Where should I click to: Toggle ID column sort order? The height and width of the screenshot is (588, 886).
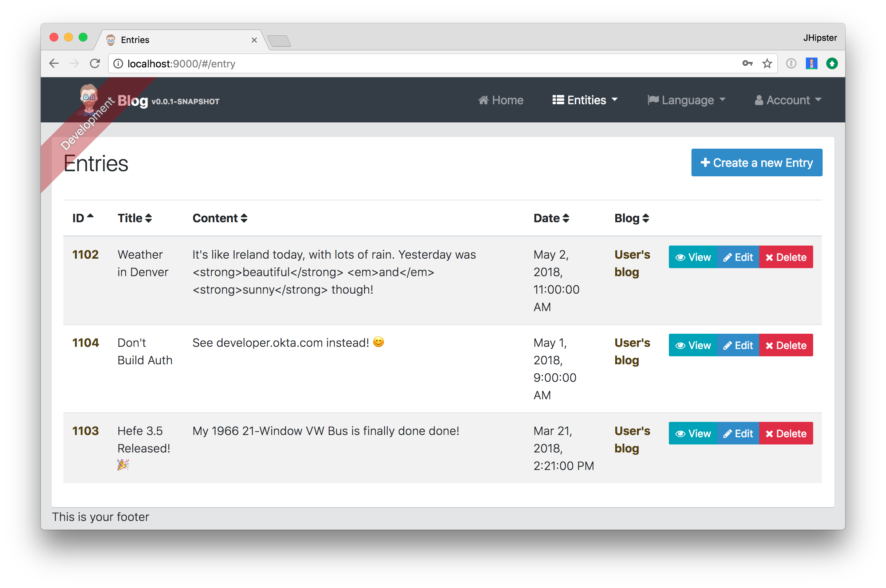pyautogui.click(x=78, y=218)
